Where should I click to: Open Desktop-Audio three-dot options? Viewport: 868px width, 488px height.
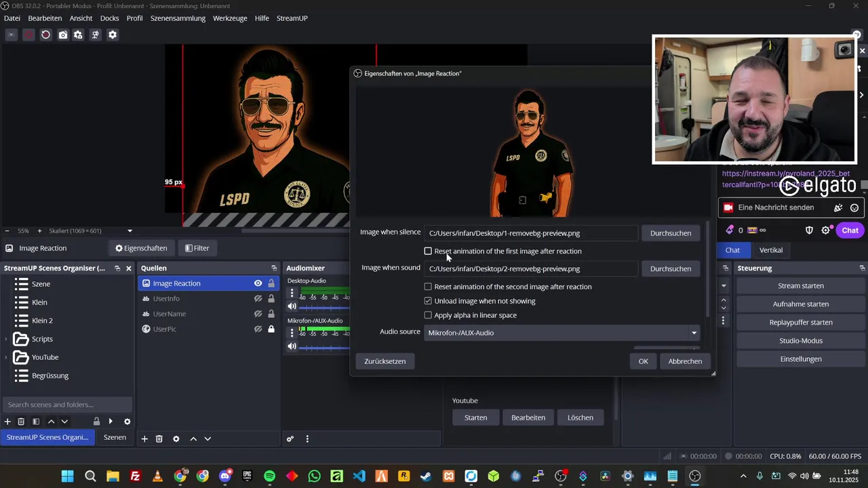coord(292,293)
